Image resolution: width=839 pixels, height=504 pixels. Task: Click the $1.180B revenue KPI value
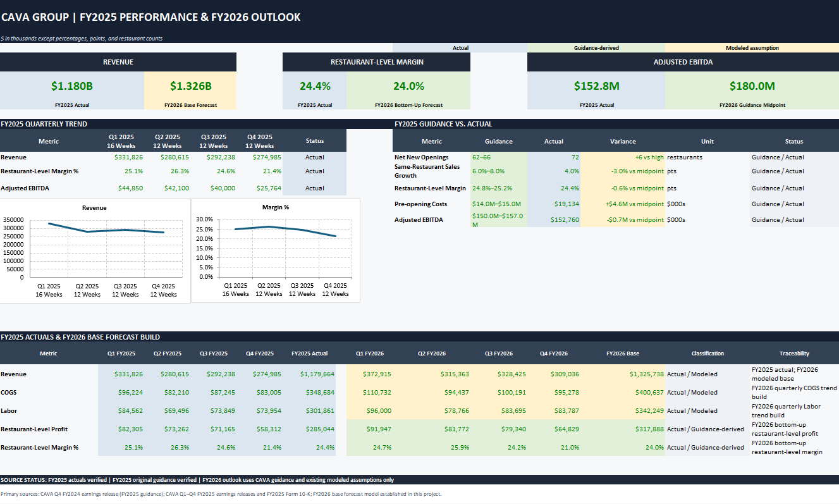tap(72, 86)
